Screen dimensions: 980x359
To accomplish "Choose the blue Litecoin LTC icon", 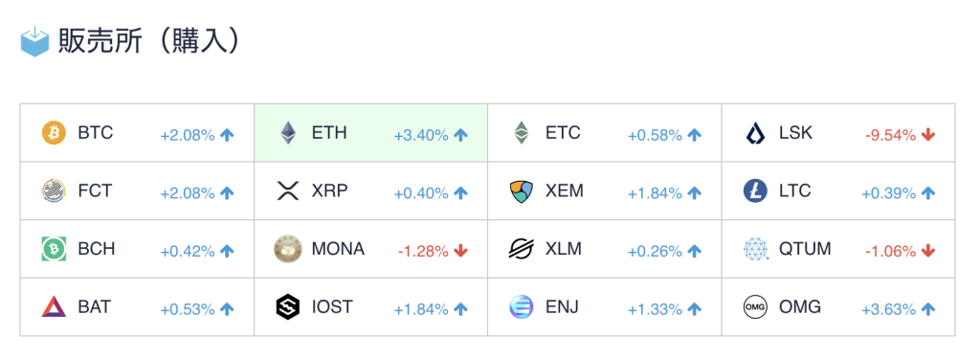I will pyautogui.click(x=755, y=191).
